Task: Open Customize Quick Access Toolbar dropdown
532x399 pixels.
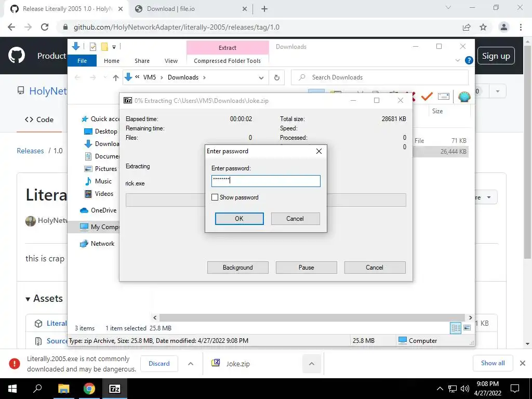Action: (114, 47)
